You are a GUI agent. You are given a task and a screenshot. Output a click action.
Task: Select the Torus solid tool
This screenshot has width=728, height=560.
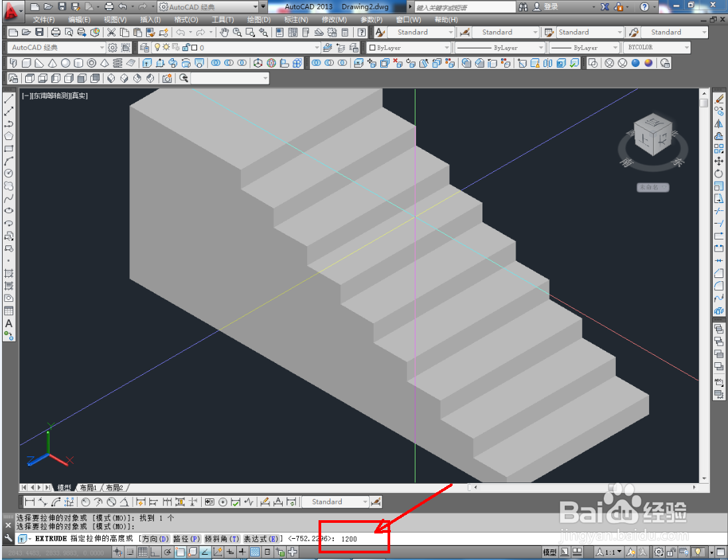(92, 63)
